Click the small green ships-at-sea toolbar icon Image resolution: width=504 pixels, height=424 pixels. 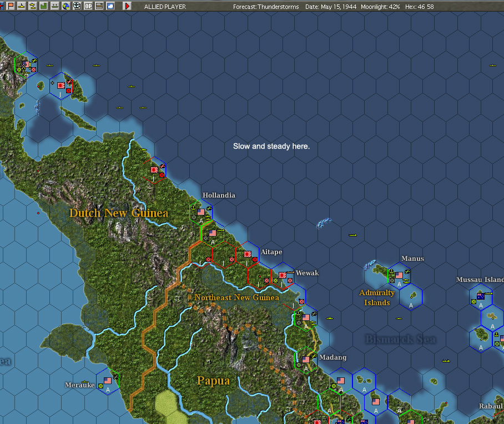(55, 6)
